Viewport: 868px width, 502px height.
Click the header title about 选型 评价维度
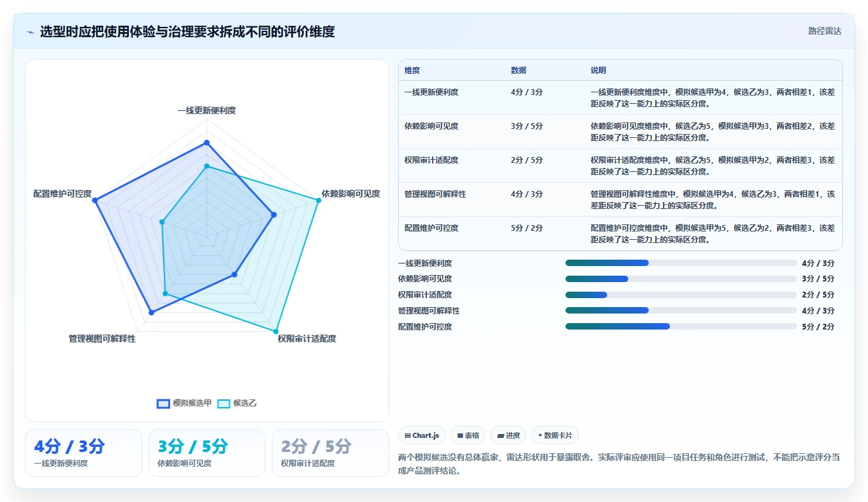tap(187, 31)
